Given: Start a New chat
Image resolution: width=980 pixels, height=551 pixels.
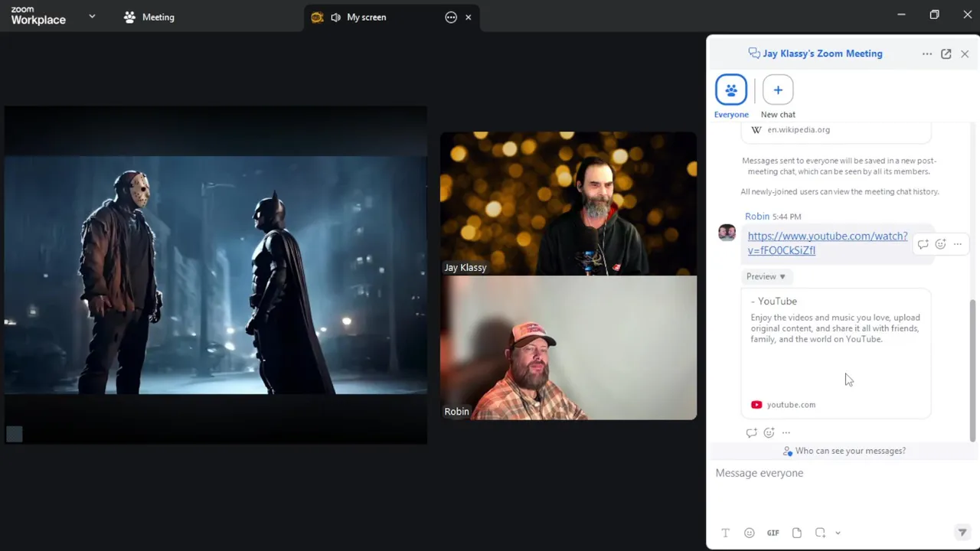Looking at the screenshot, I should [x=778, y=96].
